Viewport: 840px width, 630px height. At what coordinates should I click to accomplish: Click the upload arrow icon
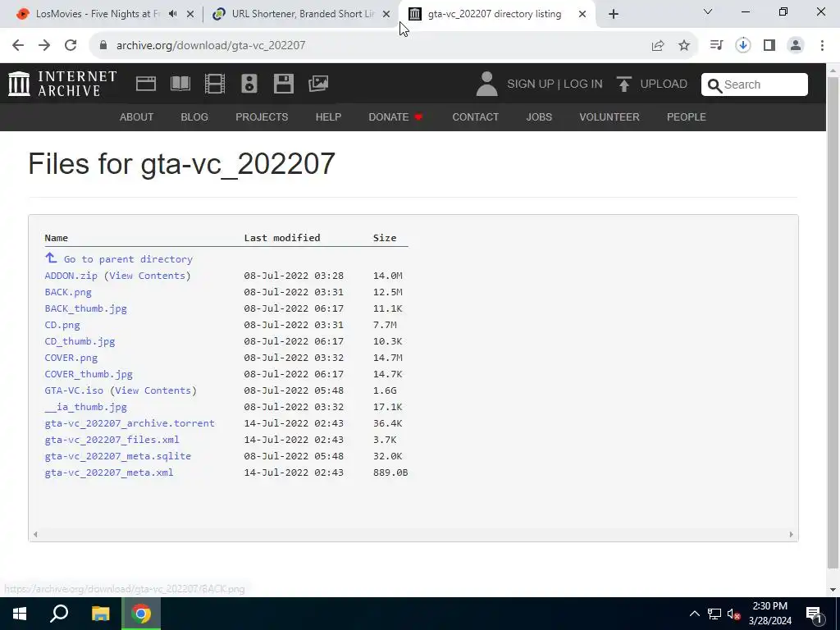coord(623,84)
